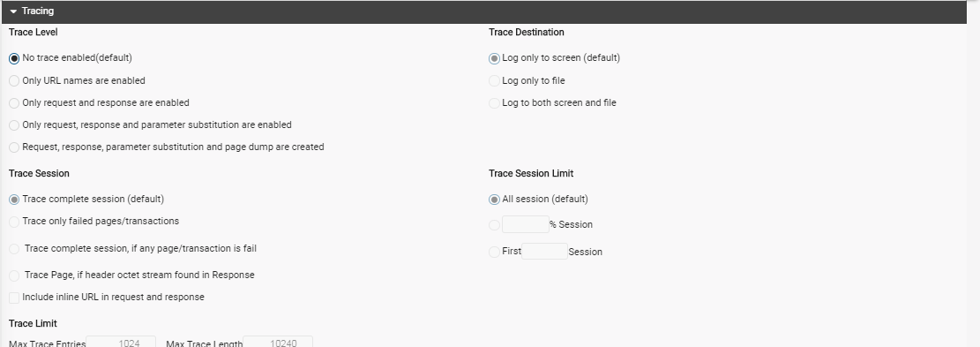Select Trace complete session (default)
This screenshot has width=980, height=347.
pos(14,200)
